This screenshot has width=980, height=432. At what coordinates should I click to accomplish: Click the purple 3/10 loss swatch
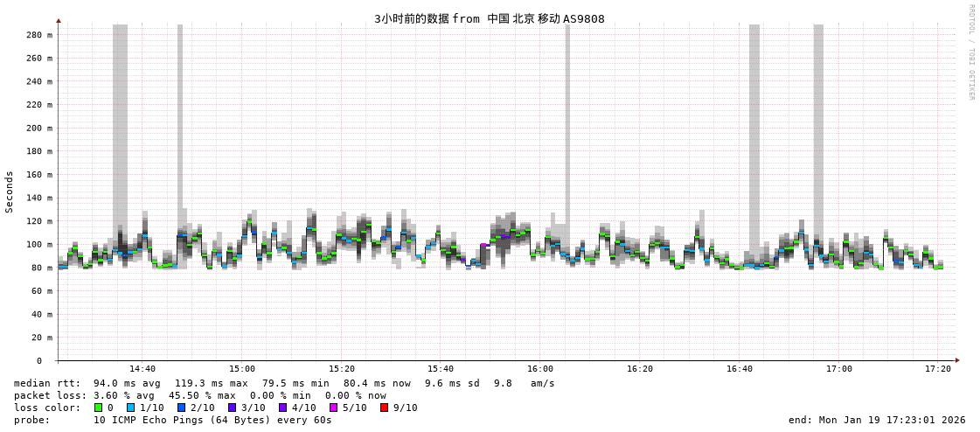point(232,408)
